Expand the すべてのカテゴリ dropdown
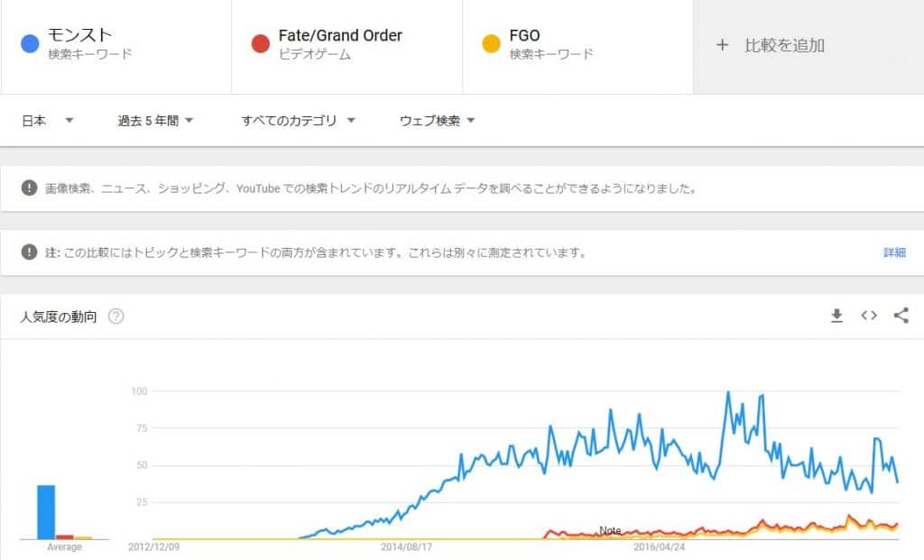Screen dimensions: 924x560 click(x=298, y=121)
